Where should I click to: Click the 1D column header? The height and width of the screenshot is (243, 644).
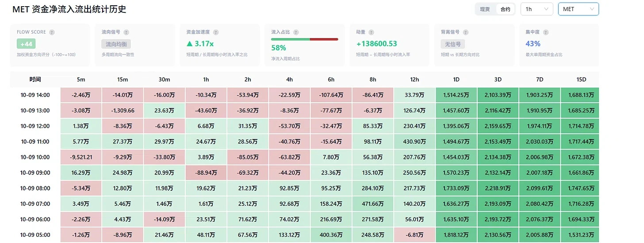(456, 80)
